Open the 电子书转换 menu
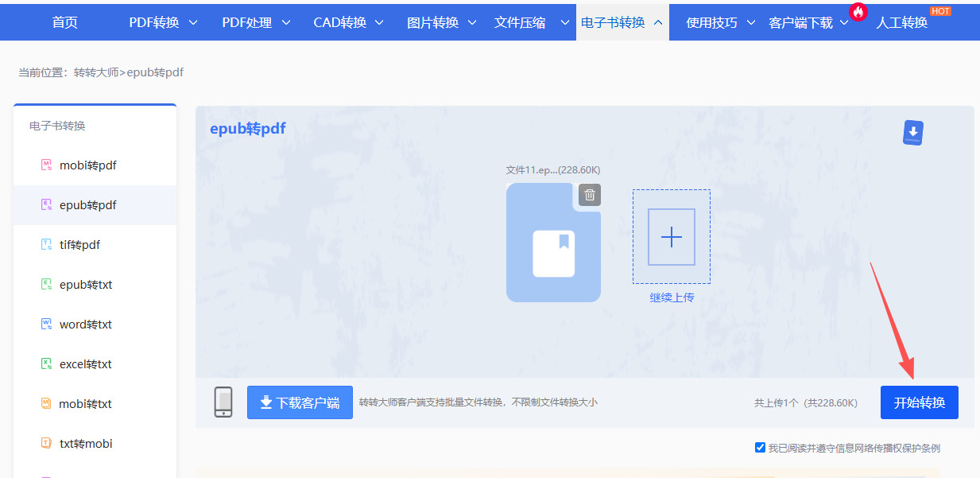The width and height of the screenshot is (980, 478). [x=613, y=22]
